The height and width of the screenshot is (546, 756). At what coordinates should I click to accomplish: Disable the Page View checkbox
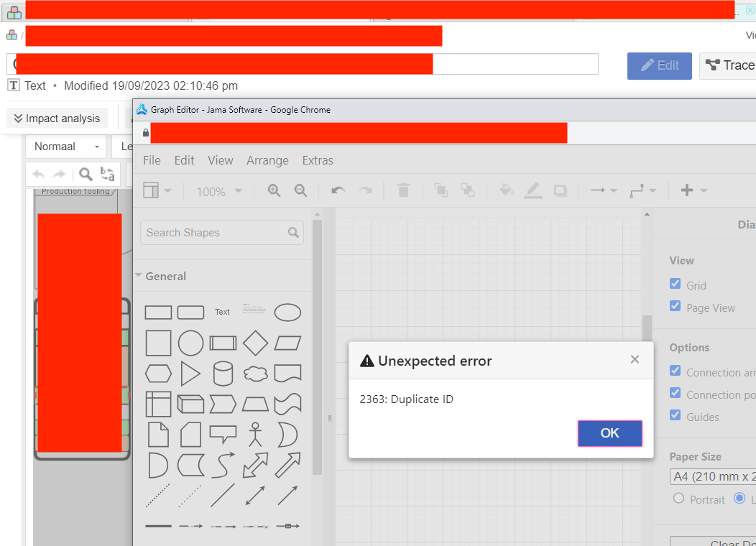676,307
